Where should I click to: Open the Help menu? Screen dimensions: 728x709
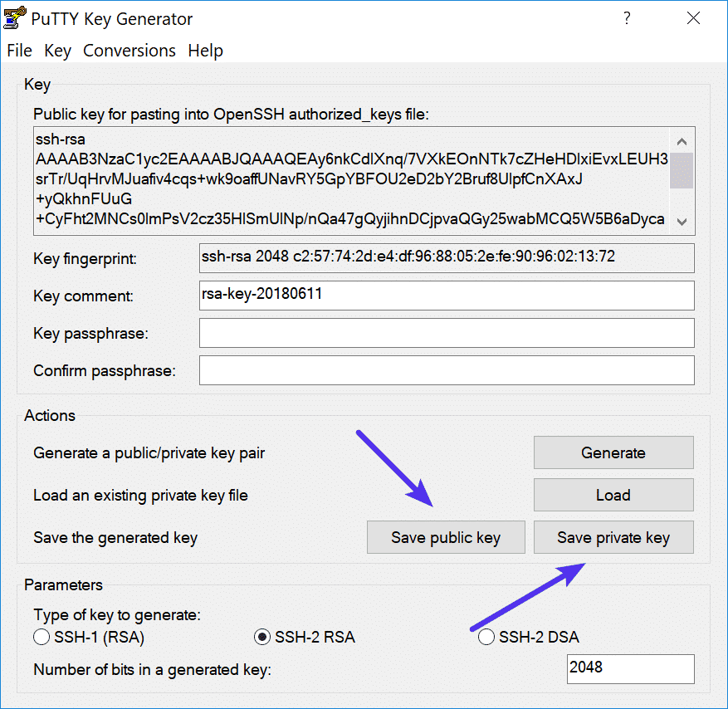pos(205,51)
